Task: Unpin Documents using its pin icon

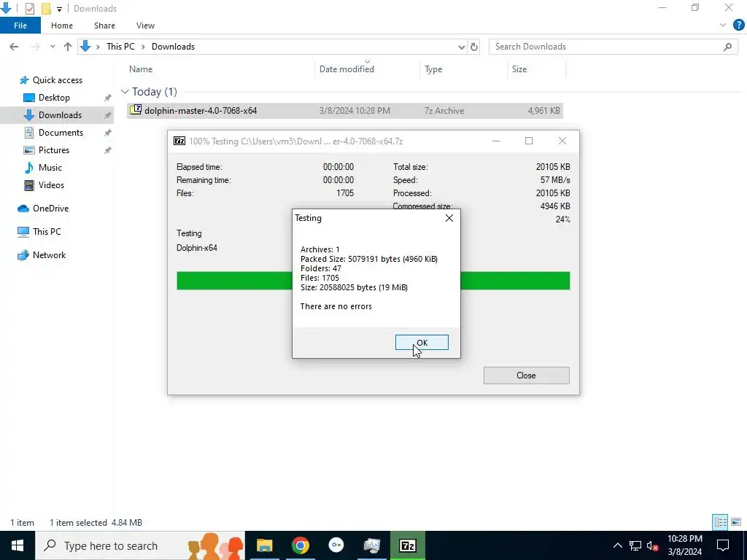Action: 108,133
